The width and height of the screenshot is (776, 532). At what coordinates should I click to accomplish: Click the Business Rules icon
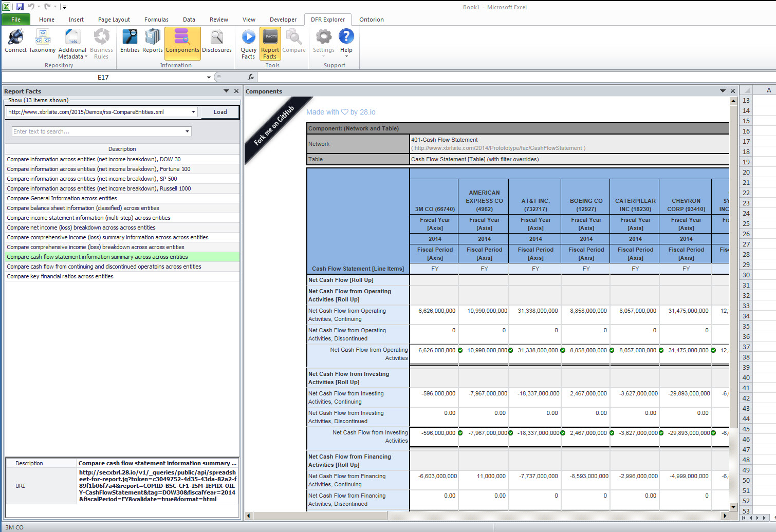(x=101, y=44)
